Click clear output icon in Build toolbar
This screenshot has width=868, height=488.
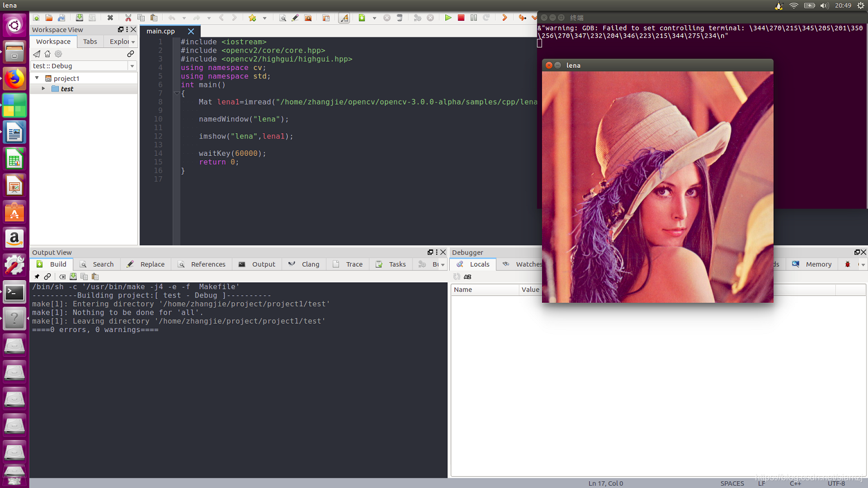click(62, 277)
